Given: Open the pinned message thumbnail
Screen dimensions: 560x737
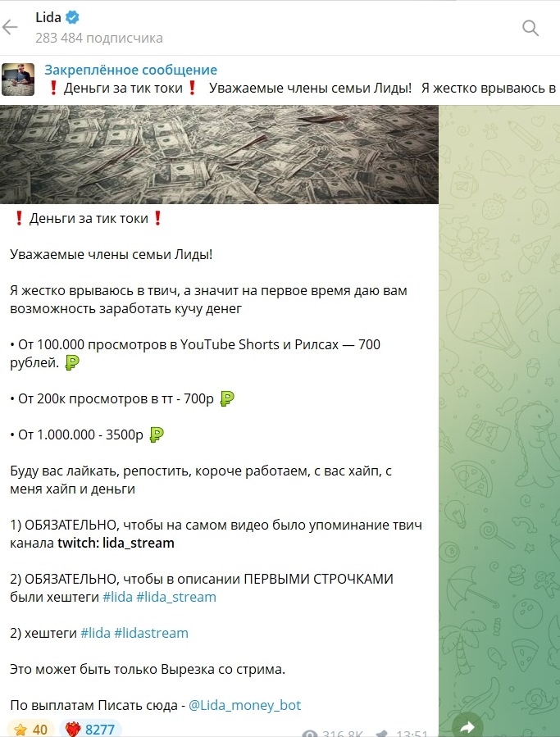Looking at the screenshot, I should [18, 80].
